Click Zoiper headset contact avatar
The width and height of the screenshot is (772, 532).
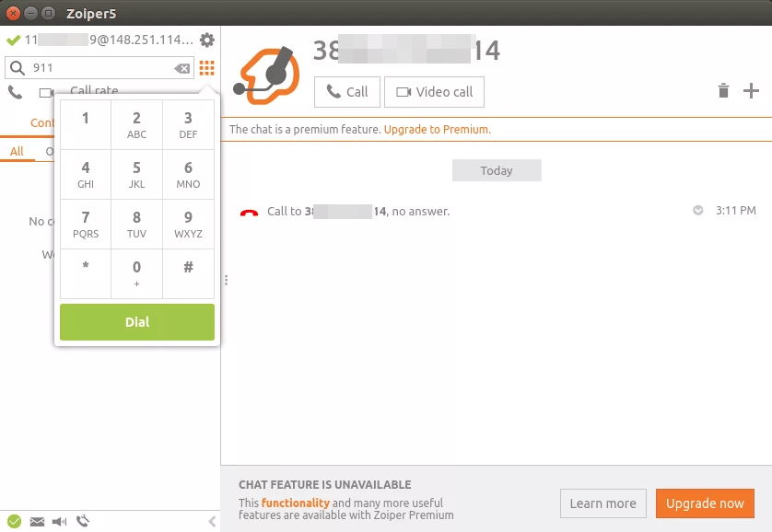(x=266, y=75)
